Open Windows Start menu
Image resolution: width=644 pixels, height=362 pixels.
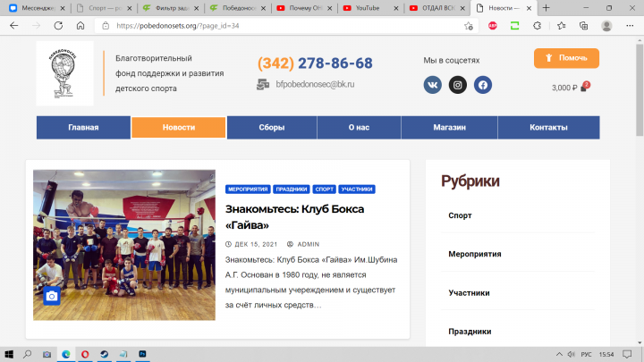9,354
